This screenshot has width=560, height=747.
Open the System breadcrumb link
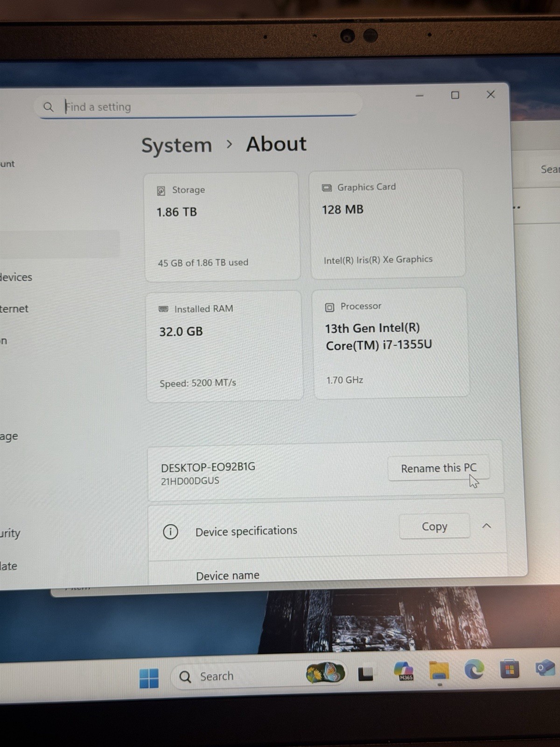[x=176, y=145]
